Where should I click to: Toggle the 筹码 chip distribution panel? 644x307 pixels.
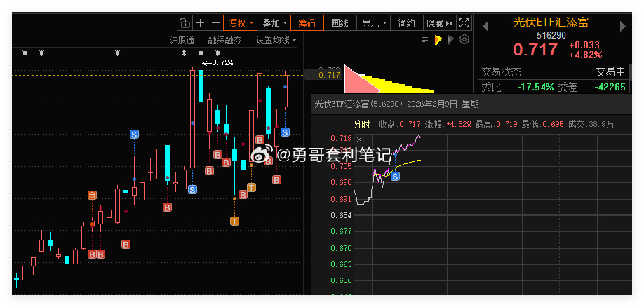[307, 23]
